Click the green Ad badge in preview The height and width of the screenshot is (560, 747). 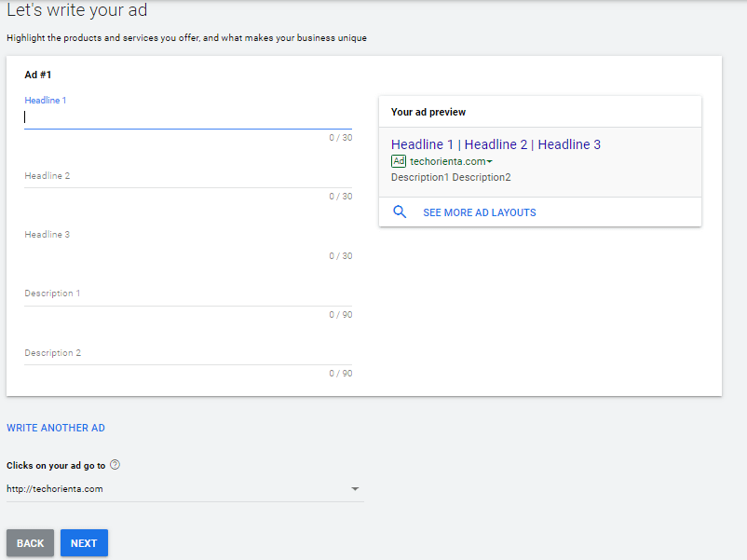point(399,161)
